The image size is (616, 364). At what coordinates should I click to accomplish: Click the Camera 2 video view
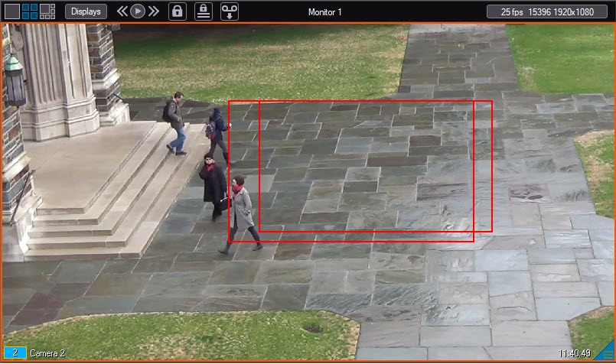click(308, 192)
